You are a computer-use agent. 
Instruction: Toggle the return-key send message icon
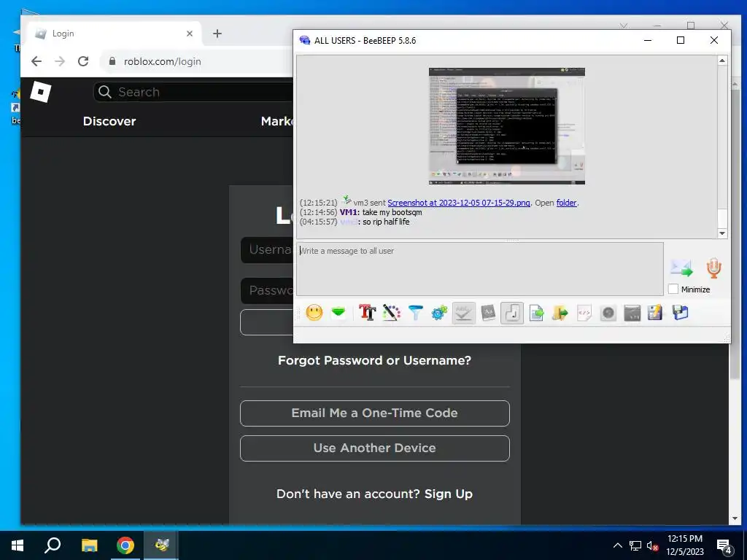(x=512, y=313)
